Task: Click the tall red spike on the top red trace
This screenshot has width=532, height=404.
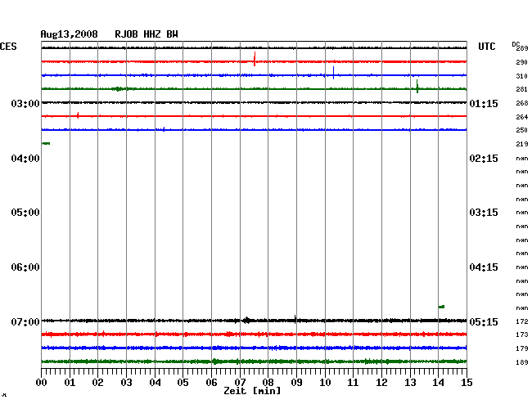Action: click(x=255, y=59)
